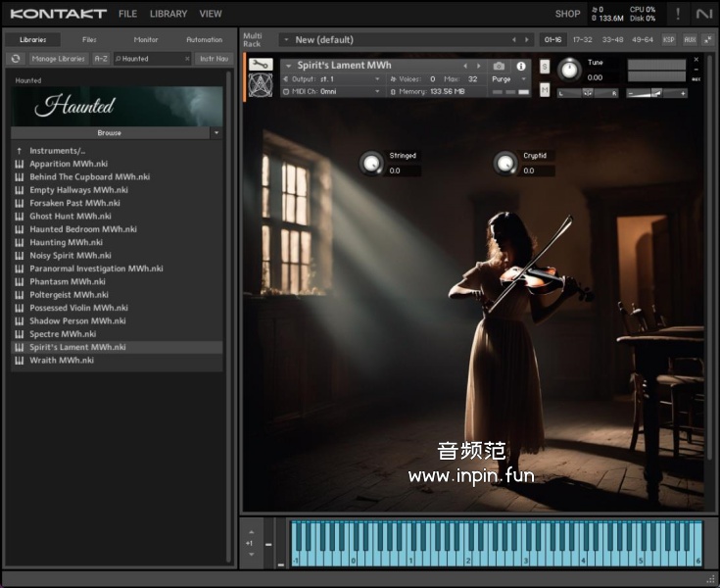Switch to the Files tab

[89, 39]
